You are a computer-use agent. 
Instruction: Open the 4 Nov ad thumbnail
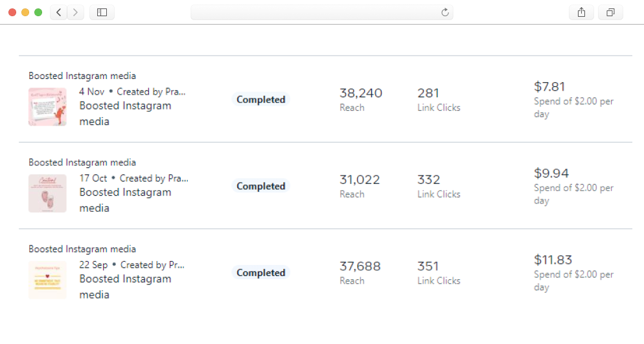click(x=47, y=107)
